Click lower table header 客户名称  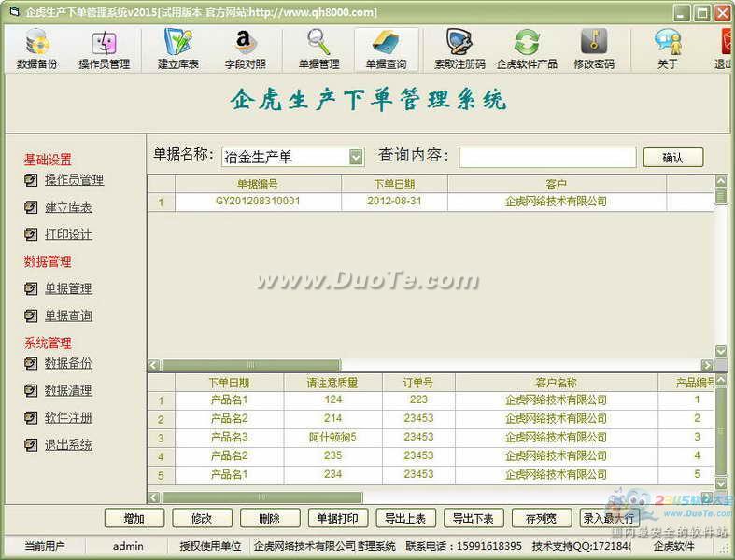pos(557,383)
